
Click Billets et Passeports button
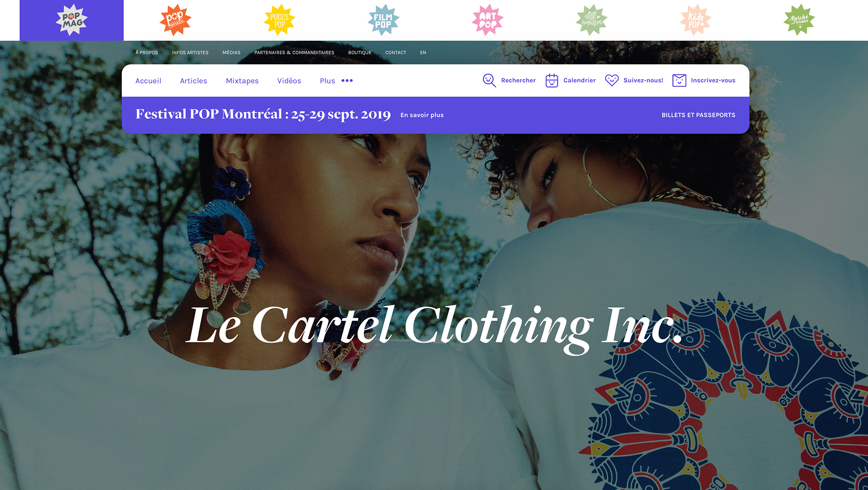tap(698, 115)
